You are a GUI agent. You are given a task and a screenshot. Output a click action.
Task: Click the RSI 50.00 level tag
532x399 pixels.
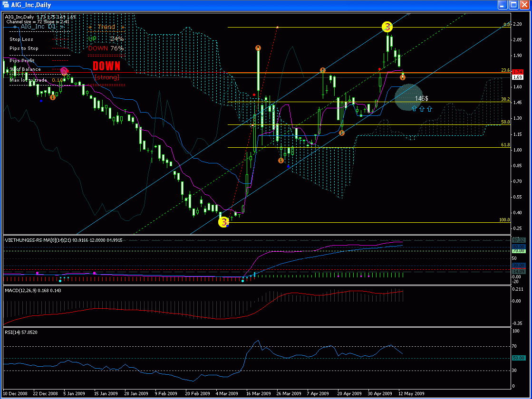(x=518, y=358)
